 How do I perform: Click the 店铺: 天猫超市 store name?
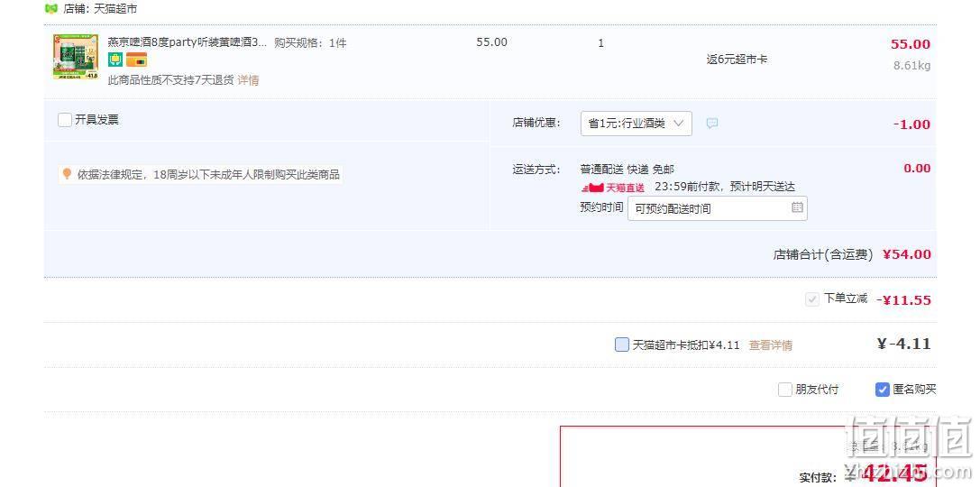(x=100, y=9)
